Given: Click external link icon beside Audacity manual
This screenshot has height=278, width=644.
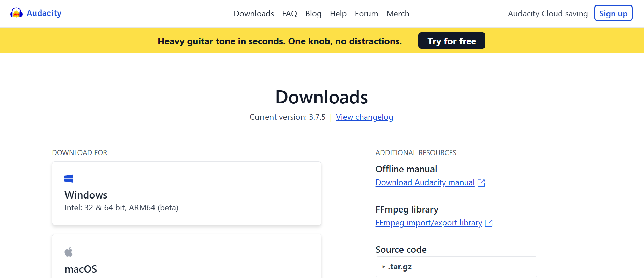Looking at the screenshot, I should click(481, 183).
